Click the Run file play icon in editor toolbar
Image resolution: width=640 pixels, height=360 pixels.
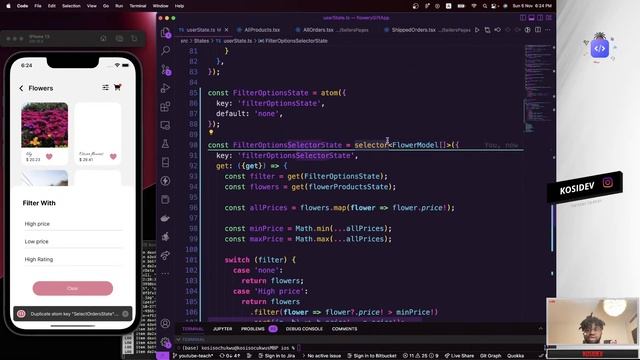tap(477, 30)
